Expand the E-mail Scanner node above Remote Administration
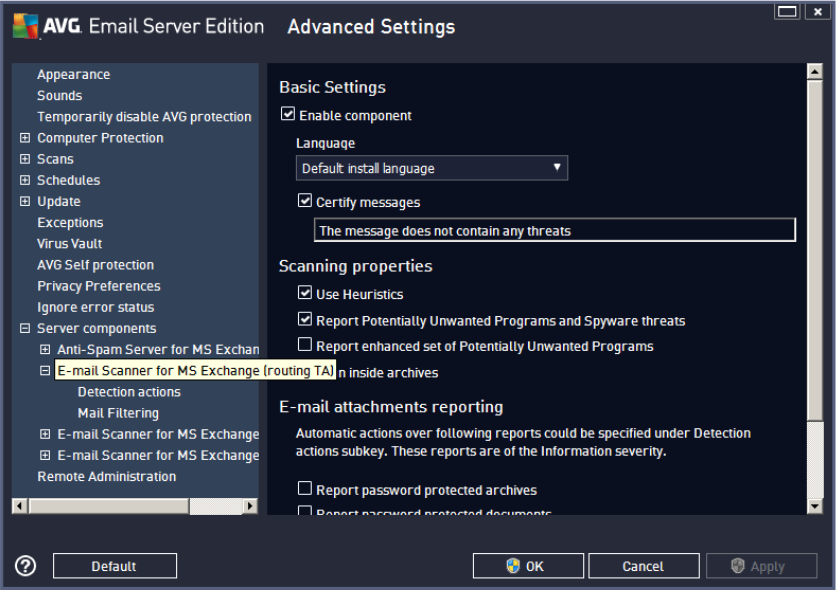 coord(45,455)
